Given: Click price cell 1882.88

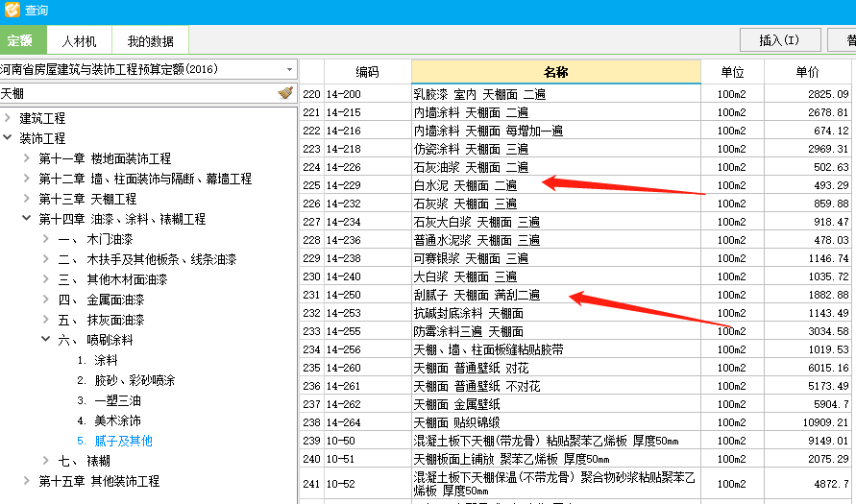Looking at the screenshot, I should pos(807,295).
